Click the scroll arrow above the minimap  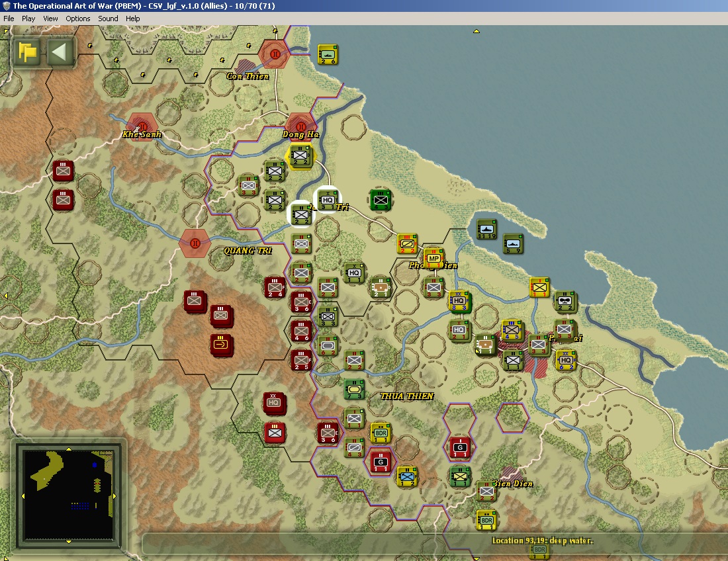[x=69, y=449]
